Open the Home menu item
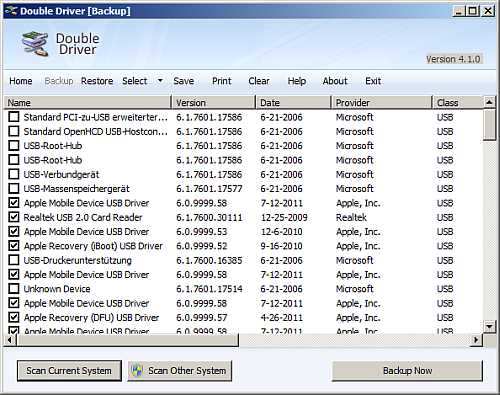Image resolution: width=500 pixels, height=395 pixels. (x=21, y=81)
